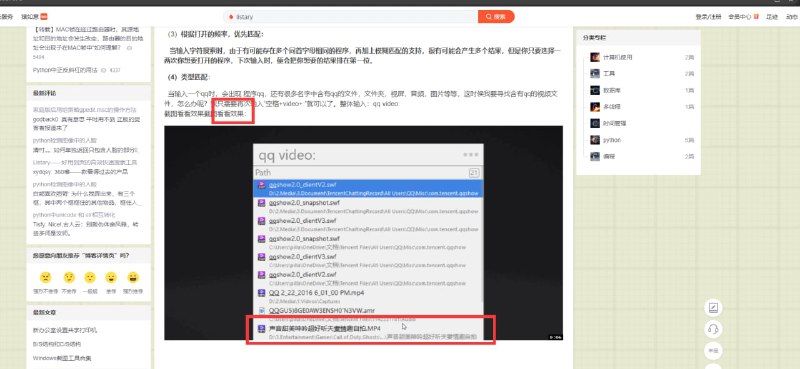Click the headset customer service floating icon
Screen dimensions: 800x369
tap(713, 329)
